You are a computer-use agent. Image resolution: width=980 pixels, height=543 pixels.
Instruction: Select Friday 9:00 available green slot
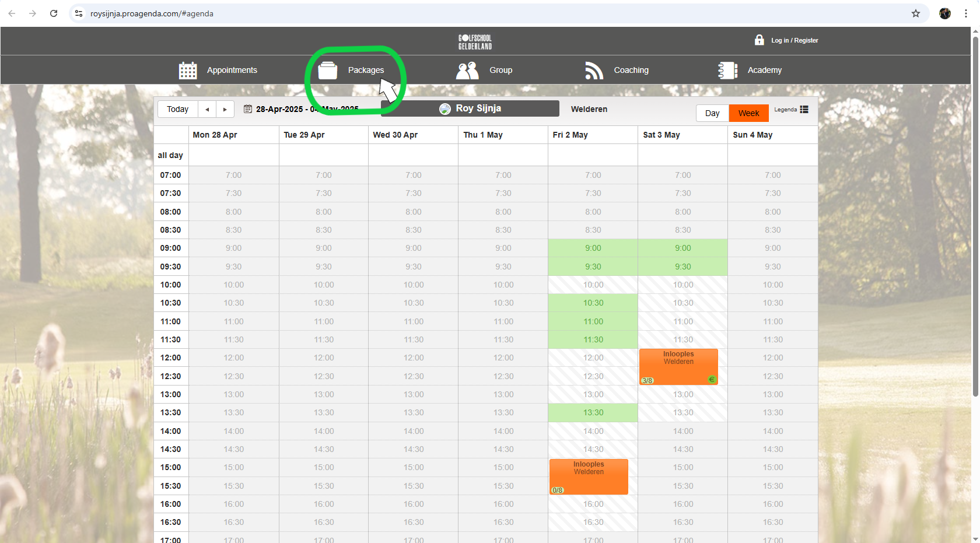593,248
